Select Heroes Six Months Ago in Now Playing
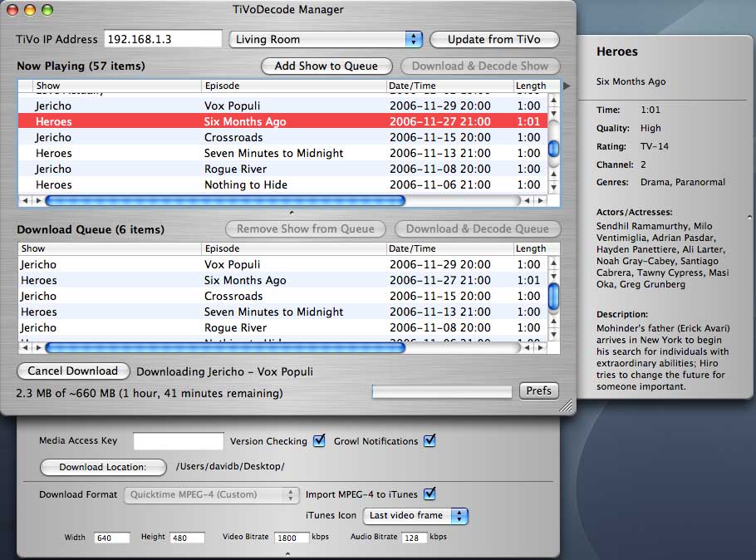756x560 pixels. coord(282,121)
